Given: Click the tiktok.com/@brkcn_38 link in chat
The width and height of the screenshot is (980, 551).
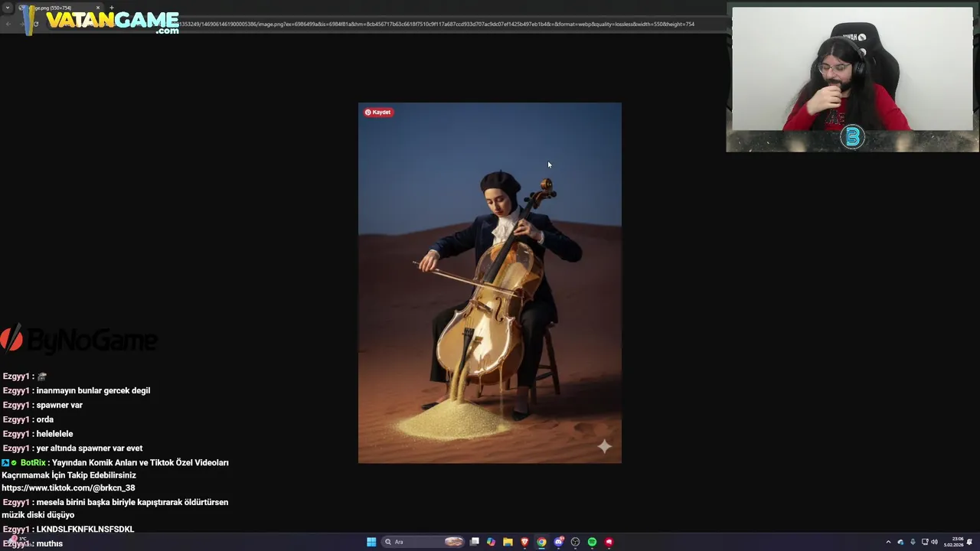Looking at the screenshot, I should point(68,488).
